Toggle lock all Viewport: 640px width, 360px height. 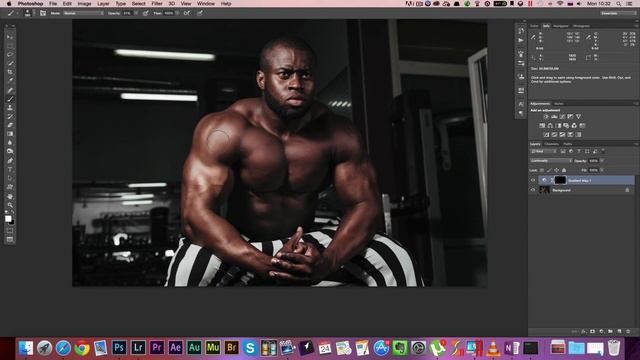[x=564, y=170]
